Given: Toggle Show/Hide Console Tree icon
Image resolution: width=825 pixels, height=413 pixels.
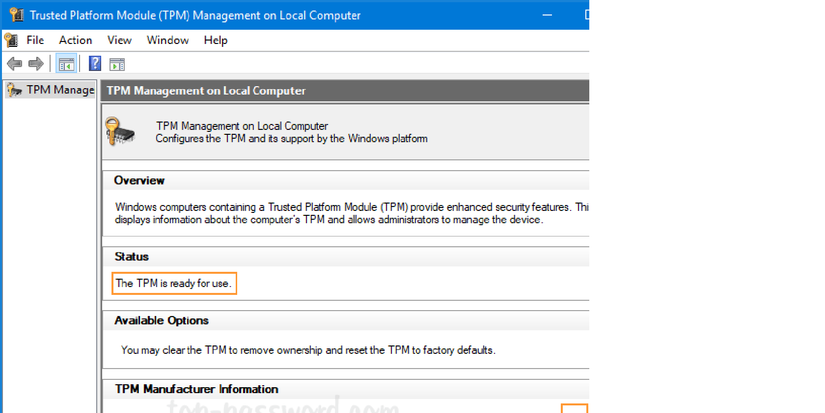Looking at the screenshot, I should click(66, 64).
